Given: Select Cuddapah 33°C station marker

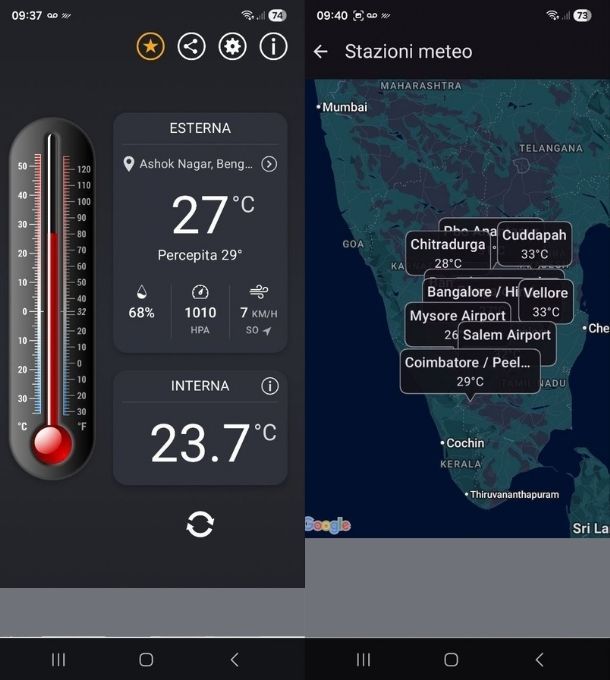Looking at the screenshot, I should [x=534, y=244].
